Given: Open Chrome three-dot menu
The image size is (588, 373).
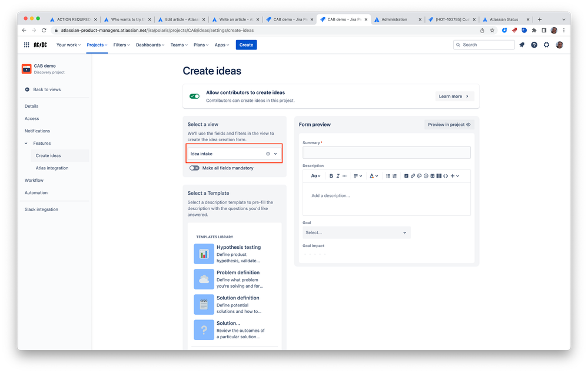Looking at the screenshot, I should click(564, 31).
